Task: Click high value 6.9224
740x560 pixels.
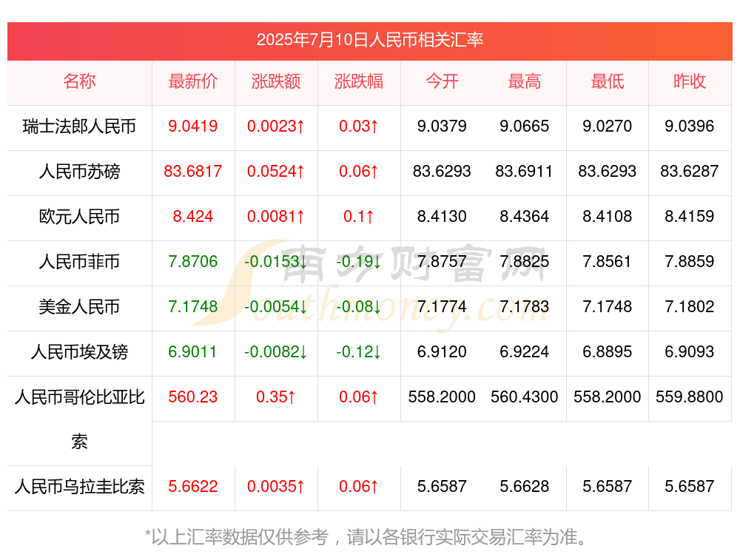Action: [x=525, y=352]
